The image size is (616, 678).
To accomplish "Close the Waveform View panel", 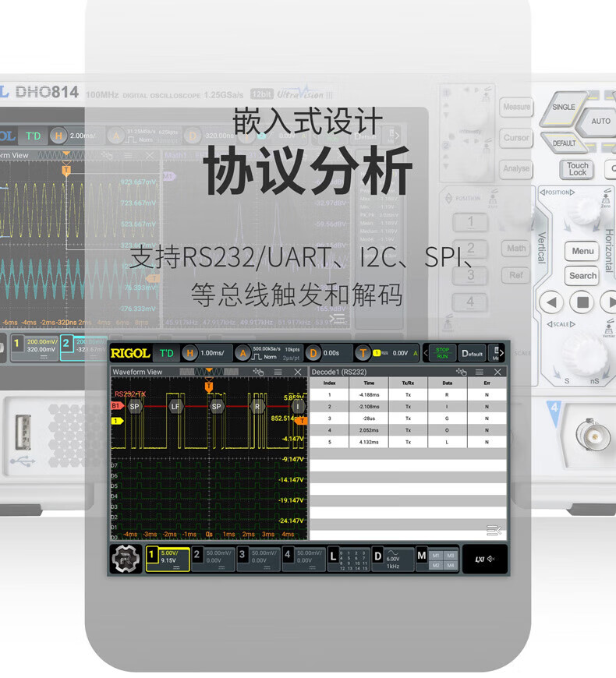I will pyautogui.click(x=297, y=372).
